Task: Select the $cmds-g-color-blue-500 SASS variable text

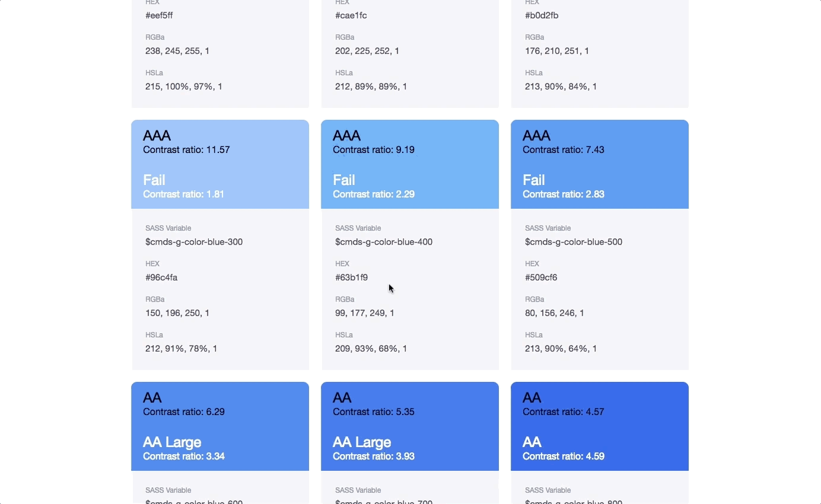Action: tap(574, 242)
